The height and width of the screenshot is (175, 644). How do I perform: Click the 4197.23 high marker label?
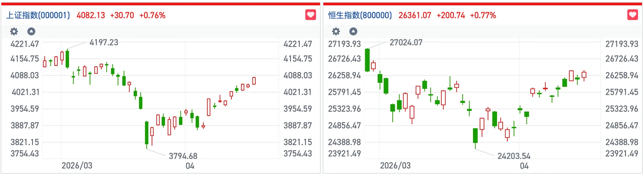pyautogui.click(x=104, y=42)
